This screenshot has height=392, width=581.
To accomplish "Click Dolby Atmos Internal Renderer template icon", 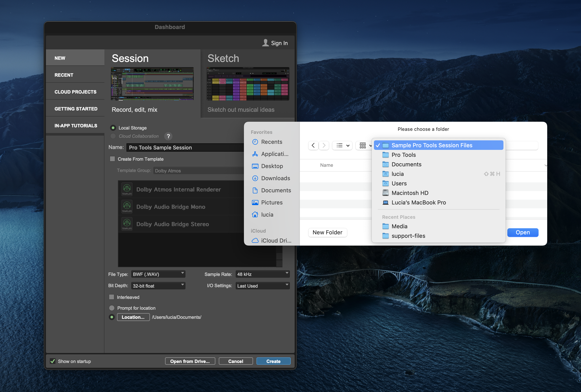I will point(127,189).
